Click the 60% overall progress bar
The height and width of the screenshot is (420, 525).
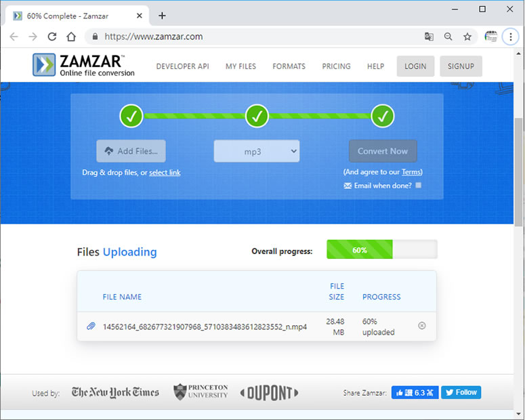pos(382,249)
